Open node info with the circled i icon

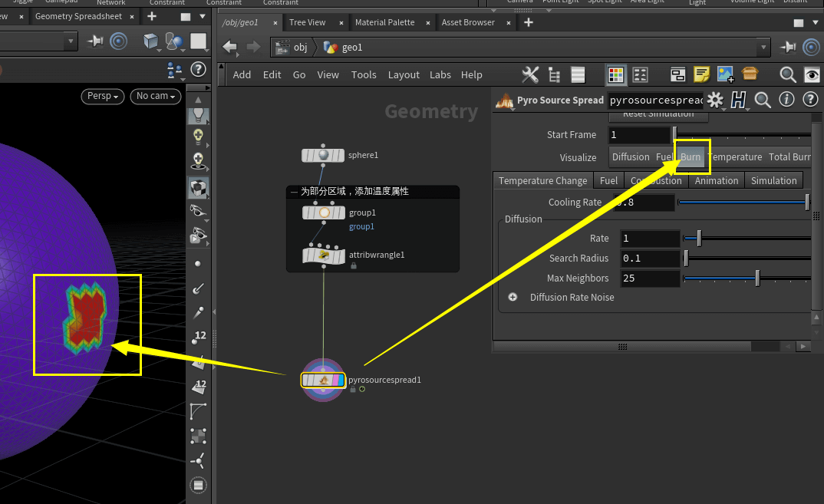[786, 99]
